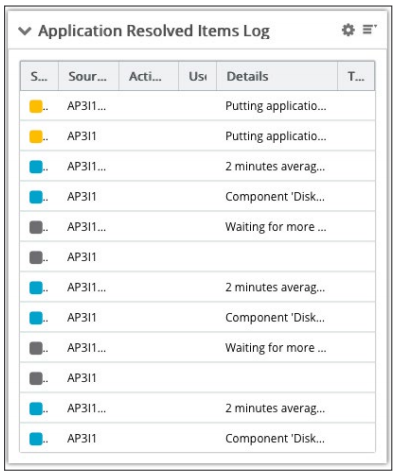
Task: Click the truncated User column header
Action: 197,76
